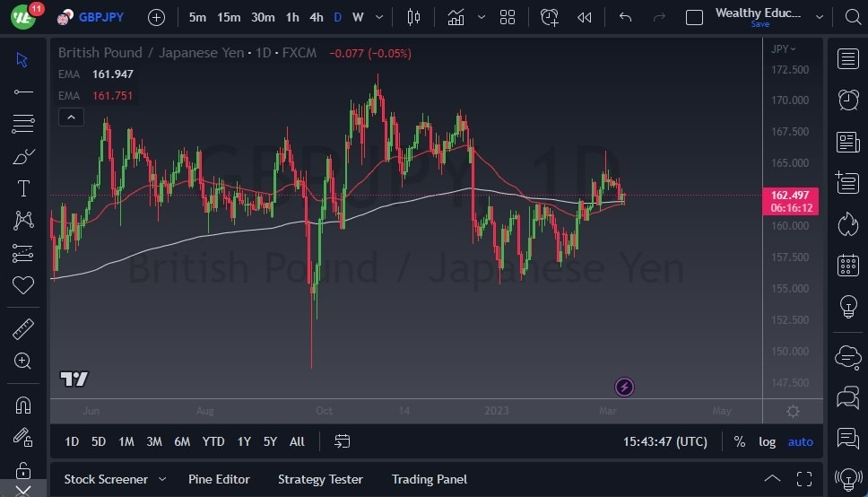Open the 15:43:47 (UTC) timezone menu
The width and height of the screenshot is (868, 497).
coord(664,441)
